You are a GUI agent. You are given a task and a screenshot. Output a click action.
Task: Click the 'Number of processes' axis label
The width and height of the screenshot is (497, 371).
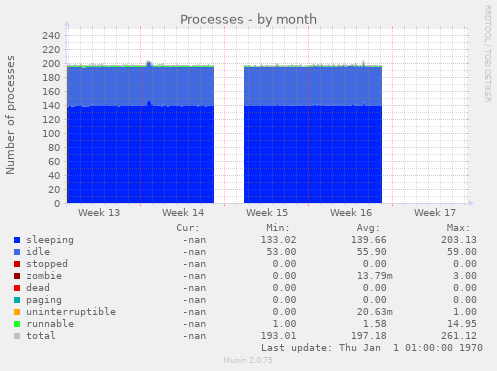(x=10, y=115)
